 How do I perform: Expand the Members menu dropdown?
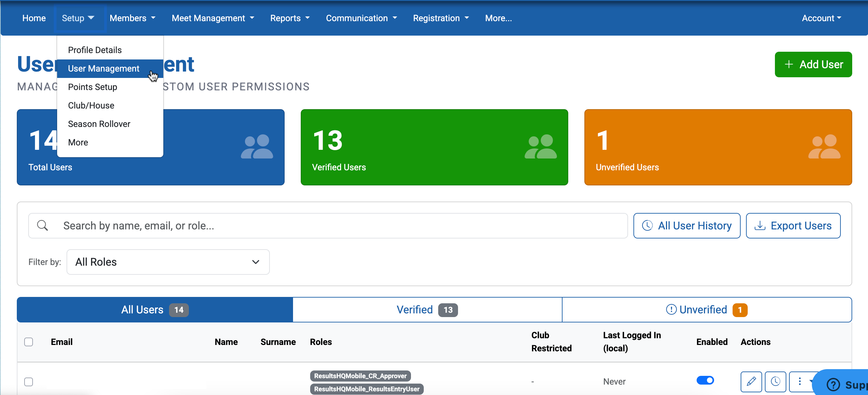click(x=132, y=18)
